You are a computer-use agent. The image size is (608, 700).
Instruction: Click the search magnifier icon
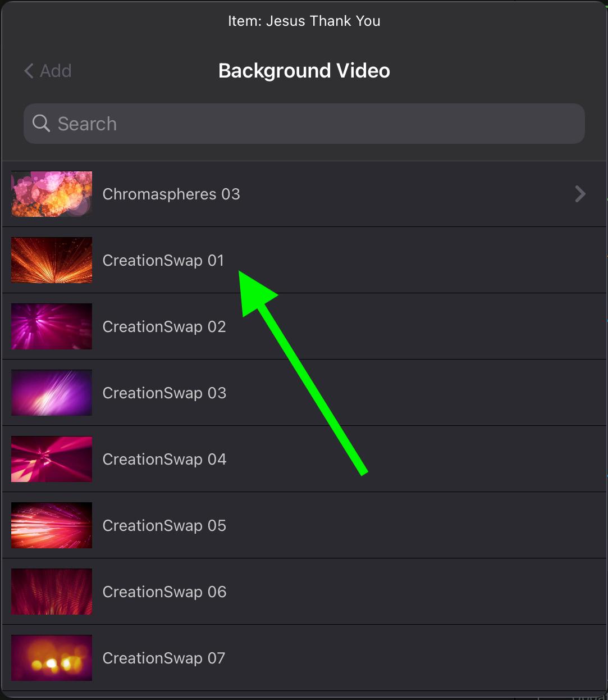[x=41, y=123]
